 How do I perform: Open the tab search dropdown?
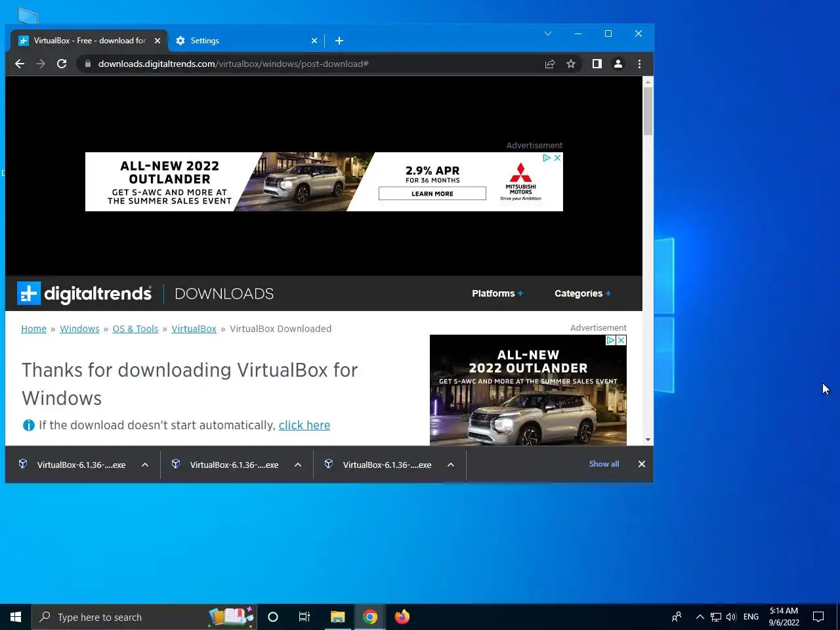click(548, 33)
